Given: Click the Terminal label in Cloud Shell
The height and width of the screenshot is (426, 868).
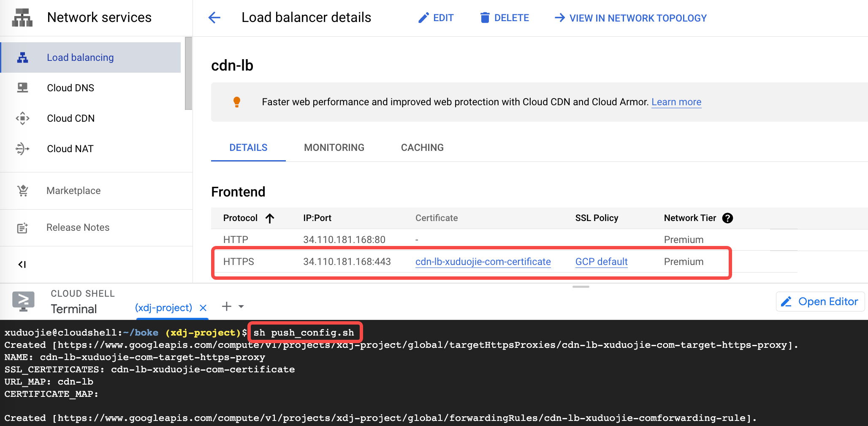Looking at the screenshot, I should 74,309.
